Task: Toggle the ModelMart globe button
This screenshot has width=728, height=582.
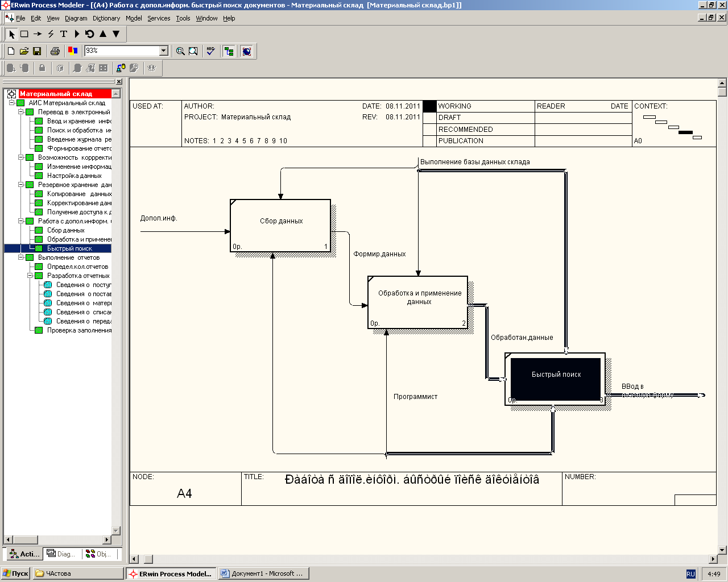Action: click(x=247, y=51)
